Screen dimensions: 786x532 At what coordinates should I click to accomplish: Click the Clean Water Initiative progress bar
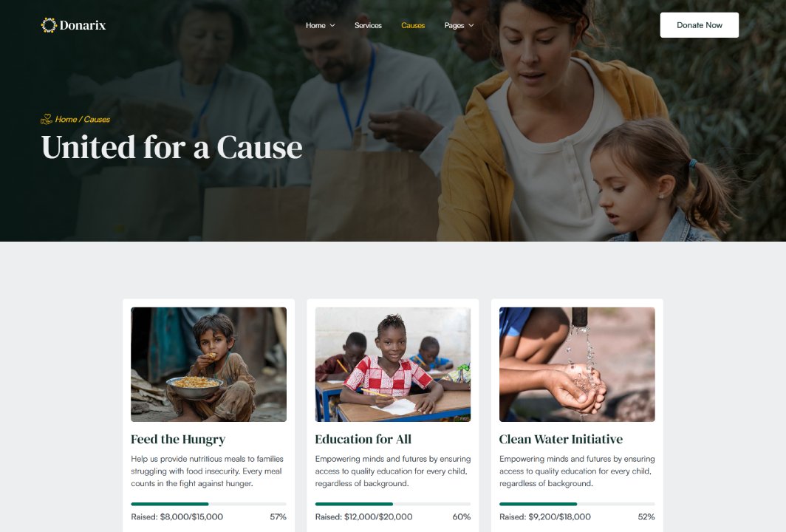point(577,504)
